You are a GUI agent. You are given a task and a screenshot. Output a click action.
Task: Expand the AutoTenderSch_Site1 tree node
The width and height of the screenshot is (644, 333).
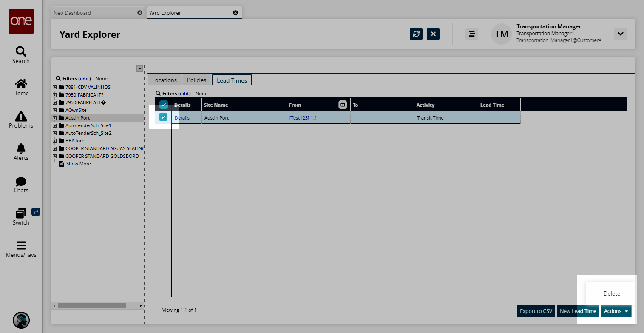54,125
